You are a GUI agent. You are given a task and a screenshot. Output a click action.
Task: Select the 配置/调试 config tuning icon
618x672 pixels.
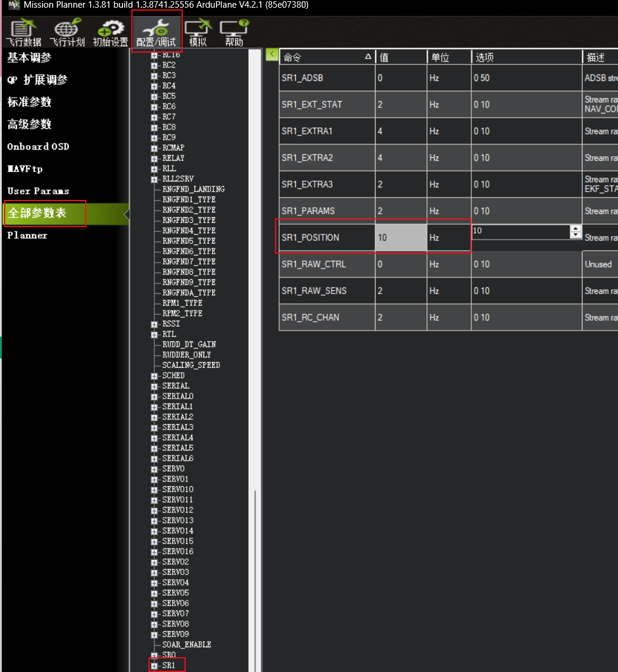point(156,33)
